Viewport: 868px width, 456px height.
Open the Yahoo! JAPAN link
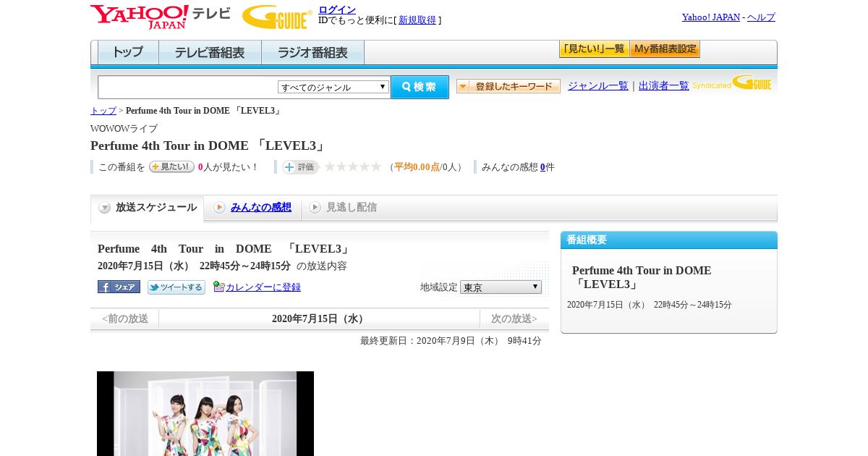(711, 17)
